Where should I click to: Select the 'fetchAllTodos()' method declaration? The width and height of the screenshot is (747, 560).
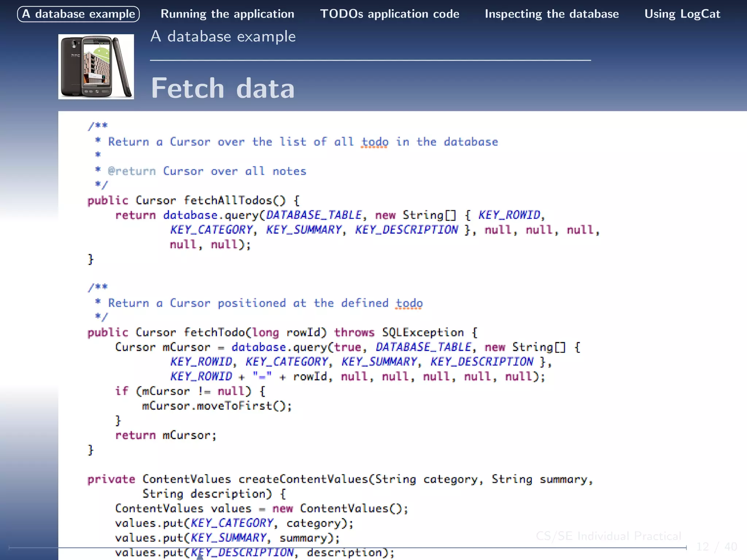(x=194, y=201)
